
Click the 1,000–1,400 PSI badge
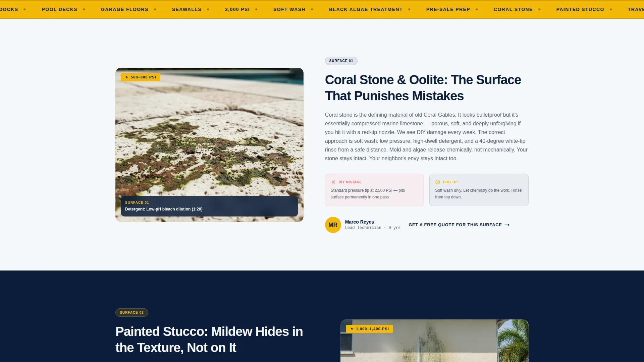click(369, 329)
